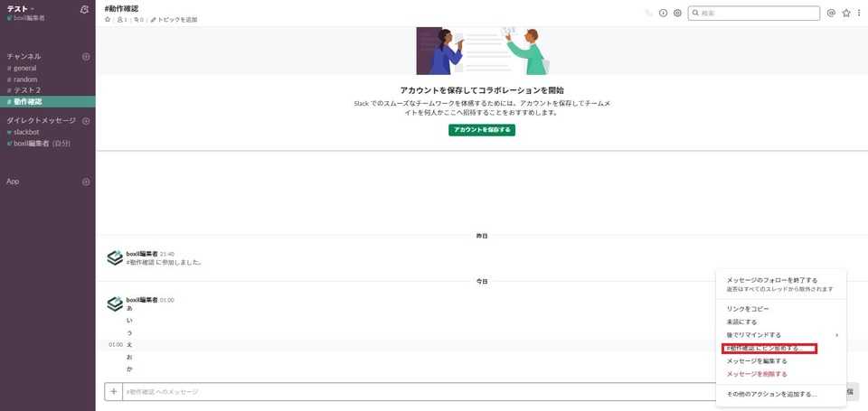Click boxil avatar on 21:40 message
Viewport: 868px width, 411px height.
coord(115,257)
